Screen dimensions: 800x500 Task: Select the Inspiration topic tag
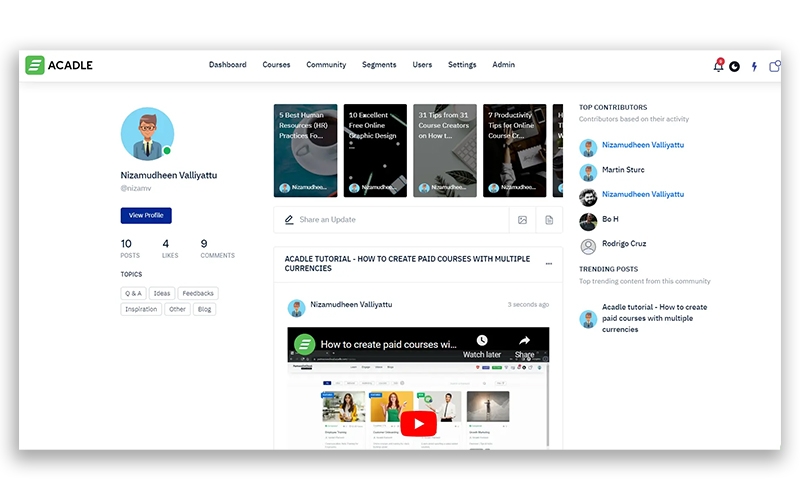(141, 309)
